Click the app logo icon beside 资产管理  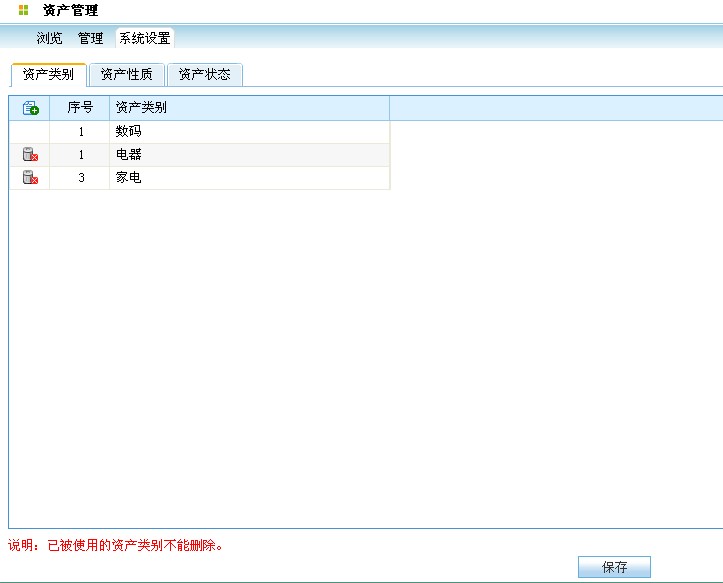tap(23, 11)
